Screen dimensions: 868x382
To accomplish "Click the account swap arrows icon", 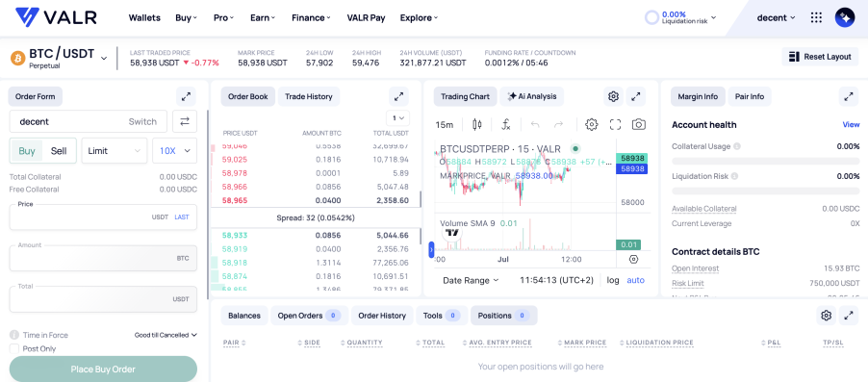I will [x=185, y=121].
